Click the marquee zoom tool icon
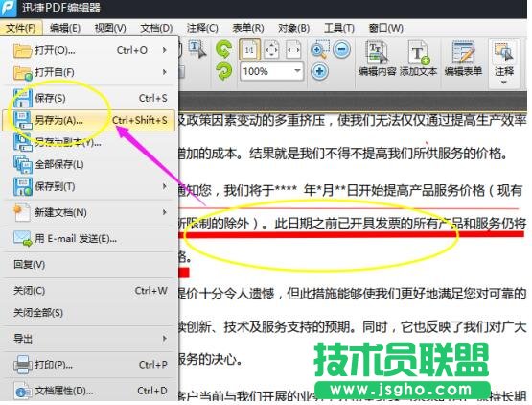Screen dimensions: 532x405 coord(319,49)
